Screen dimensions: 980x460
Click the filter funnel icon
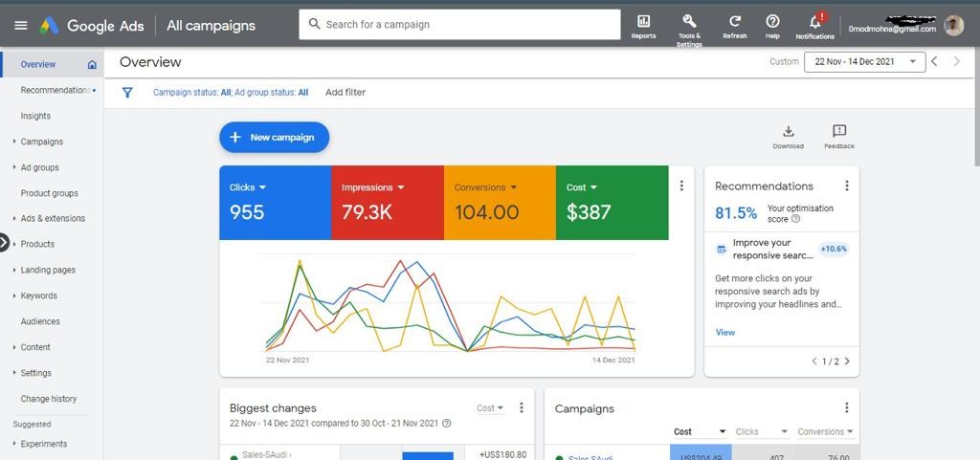(x=127, y=93)
